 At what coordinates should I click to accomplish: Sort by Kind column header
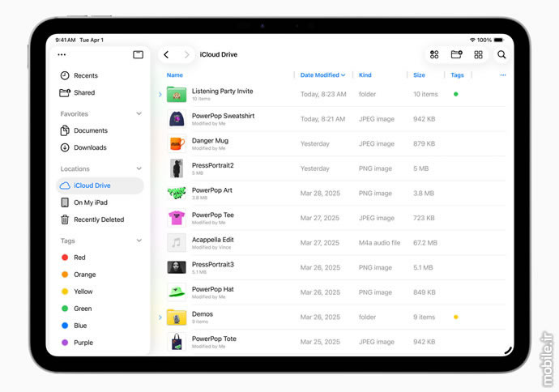pos(365,75)
